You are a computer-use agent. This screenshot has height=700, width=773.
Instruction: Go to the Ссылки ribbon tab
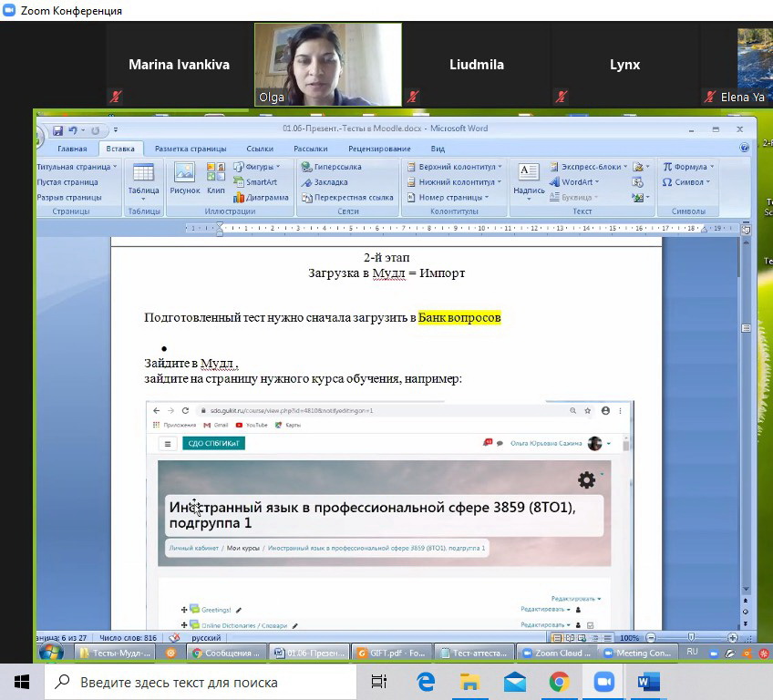(260, 149)
